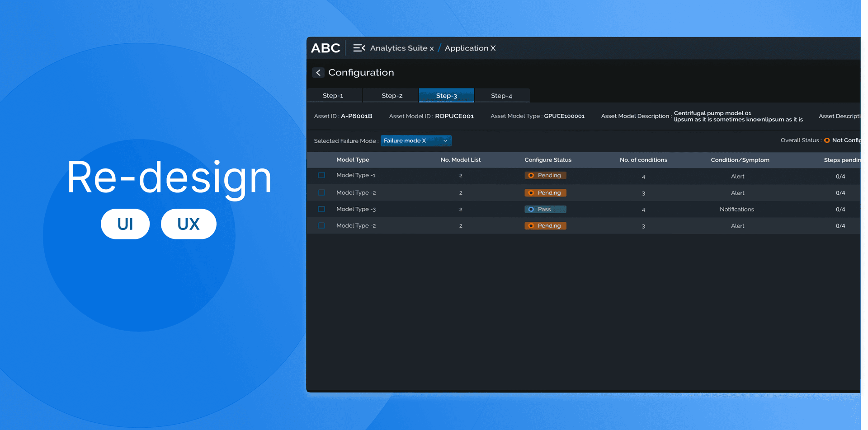Tick checkbox in last Model Type -2 row
868x430 pixels.
point(321,225)
